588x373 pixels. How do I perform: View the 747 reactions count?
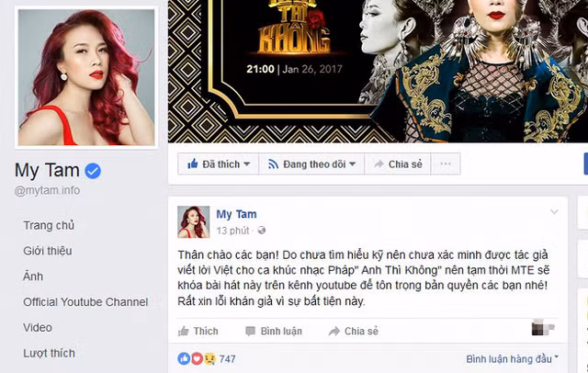[x=227, y=359]
